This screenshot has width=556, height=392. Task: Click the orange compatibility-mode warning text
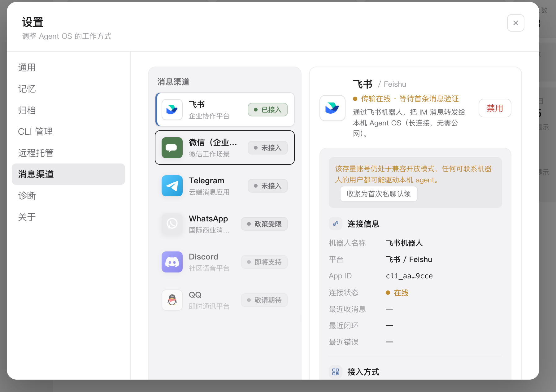coord(413,174)
